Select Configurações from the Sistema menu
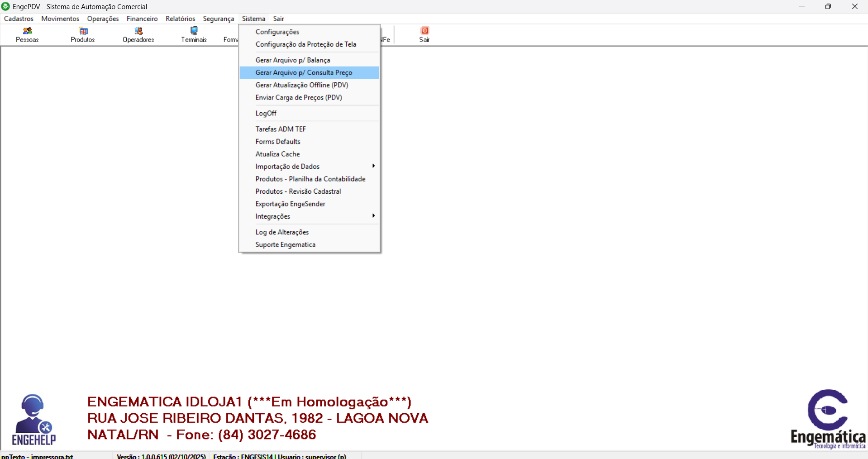Image resolution: width=868 pixels, height=459 pixels. pyautogui.click(x=277, y=32)
